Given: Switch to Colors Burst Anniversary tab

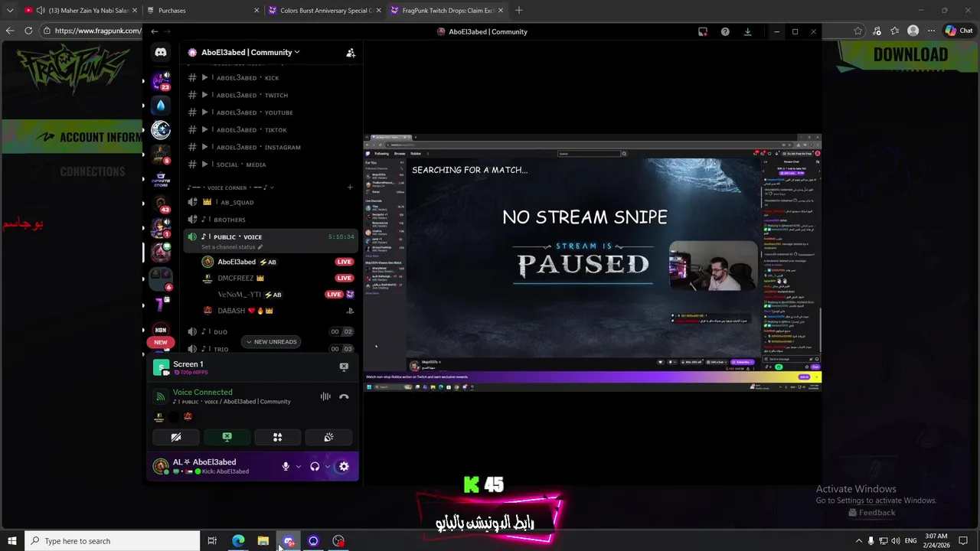Looking at the screenshot, I should point(325,11).
